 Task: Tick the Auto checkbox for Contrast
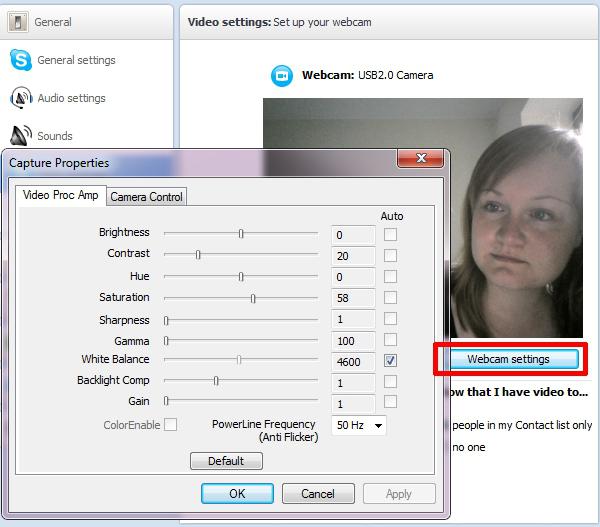click(390, 255)
